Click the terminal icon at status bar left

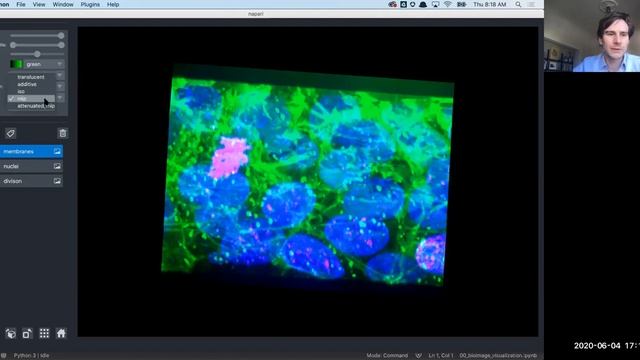pyautogui.click(x=4, y=356)
